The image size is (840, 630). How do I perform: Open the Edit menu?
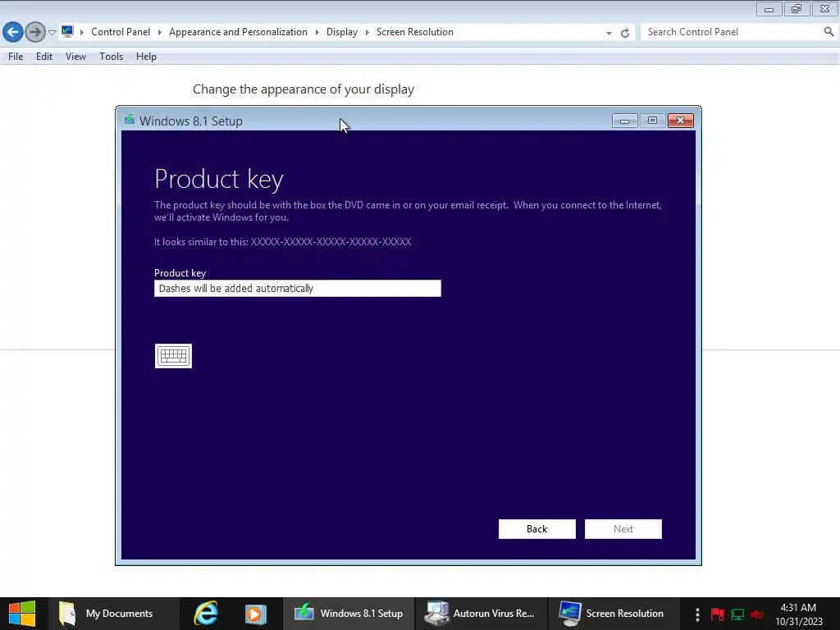pos(44,57)
